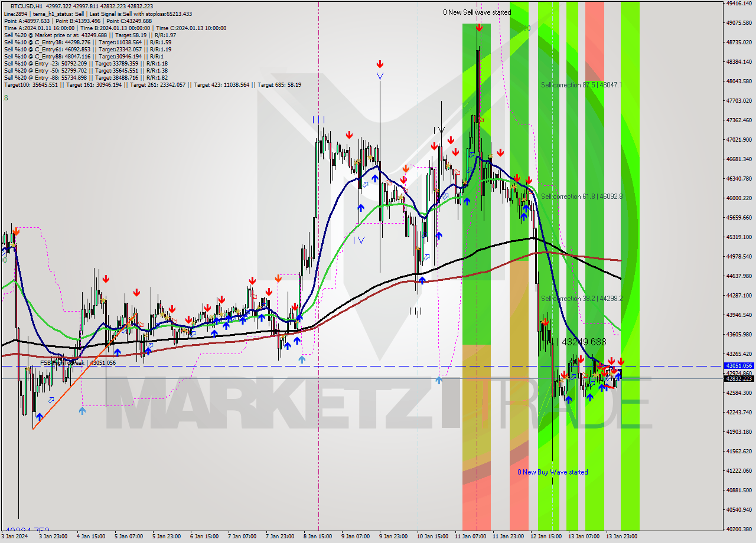The height and width of the screenshot is (543, 756).
Task: Select the 'Sell %10 @ C_Entry38: 44298.276' line
Action: coord(87,42)
